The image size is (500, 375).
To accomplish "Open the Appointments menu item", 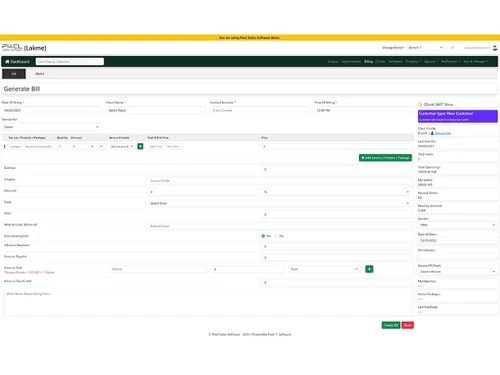I will [351, 62].
